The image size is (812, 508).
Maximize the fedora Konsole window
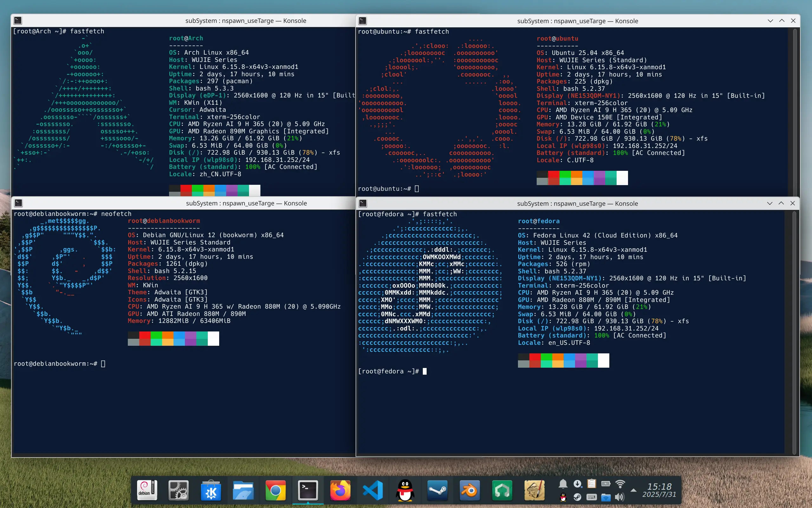click(781, 203)
